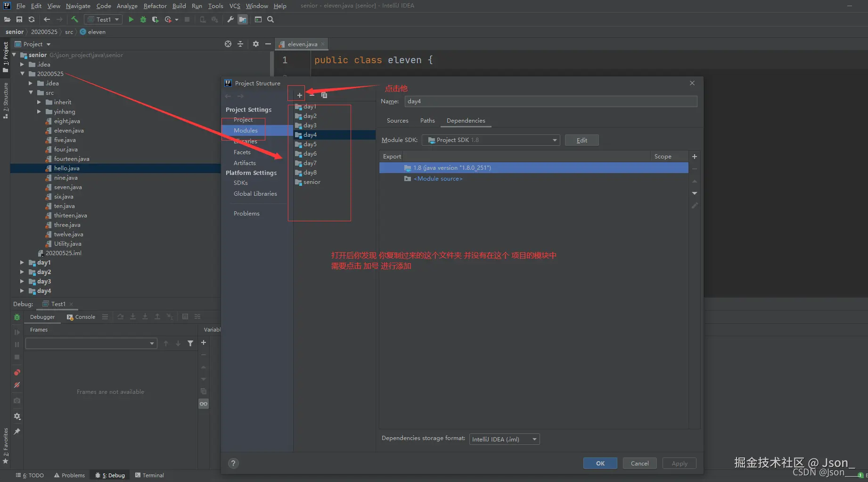Image resolution: width=868 pixels, height=482 pixels.
Task: Add a new watch with the plus icon
Action: pyautogui.click(x=204, y=343)
